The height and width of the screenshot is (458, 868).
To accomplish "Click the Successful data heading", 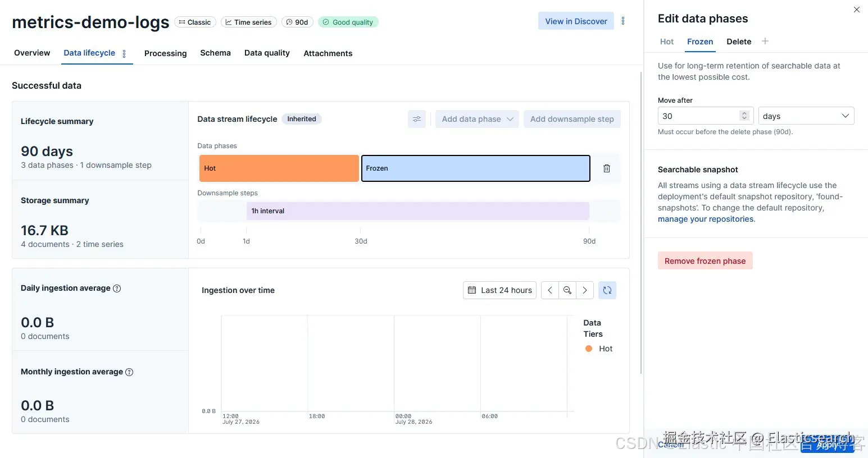I will tap(47, 85).
